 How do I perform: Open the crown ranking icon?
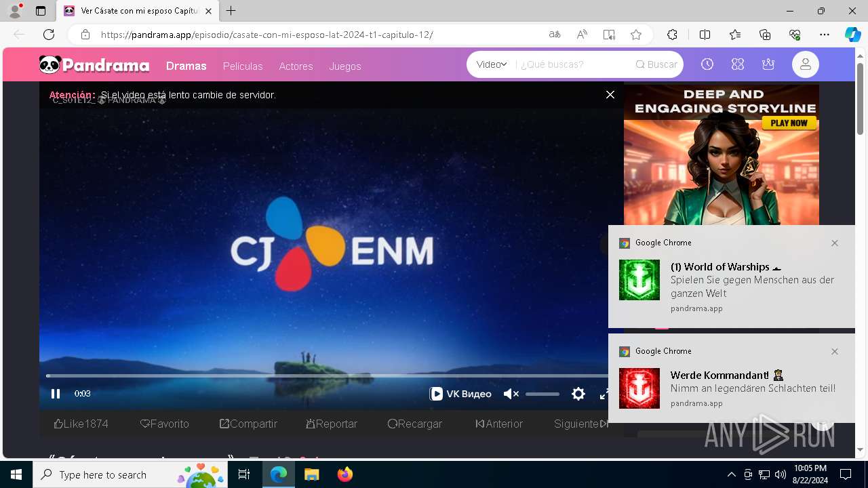coord(768,64)
